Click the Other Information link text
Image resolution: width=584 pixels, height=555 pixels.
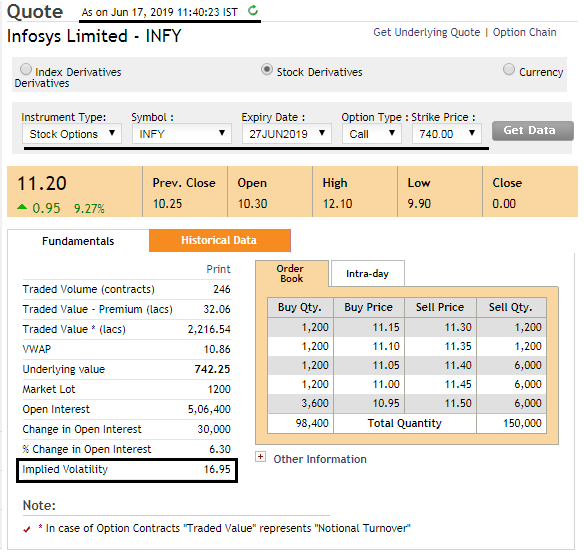(320, 459)
